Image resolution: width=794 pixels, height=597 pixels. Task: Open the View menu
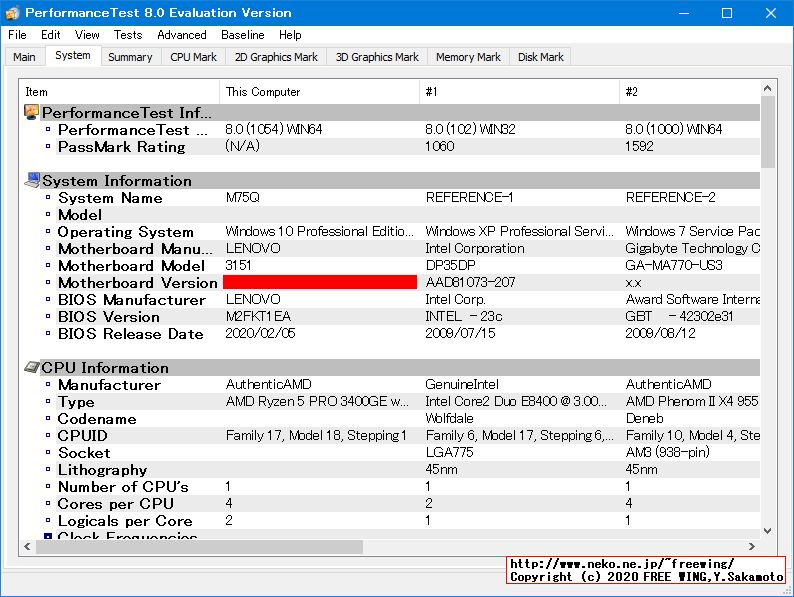click(x=87, y=35)
